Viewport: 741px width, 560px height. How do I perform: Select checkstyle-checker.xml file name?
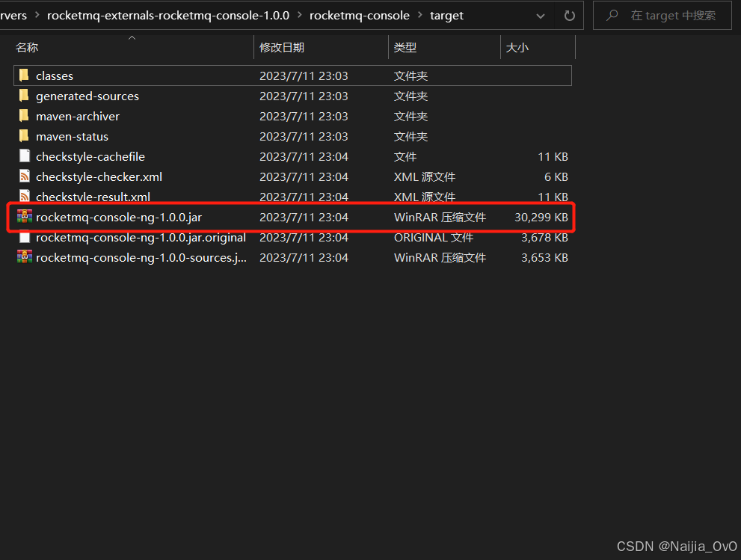(x=99, y=176)
